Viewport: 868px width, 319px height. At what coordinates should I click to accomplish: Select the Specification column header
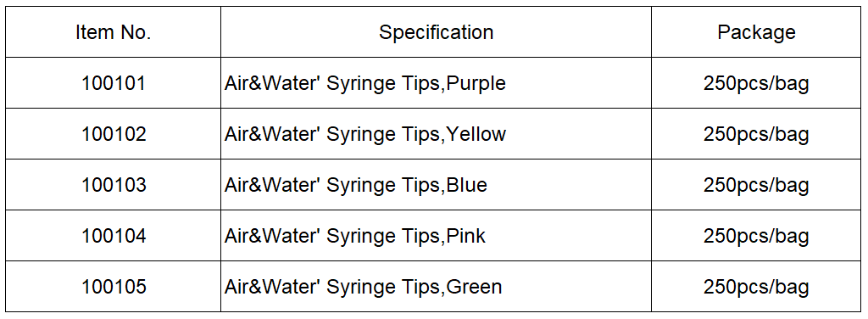tap(436, 32)
